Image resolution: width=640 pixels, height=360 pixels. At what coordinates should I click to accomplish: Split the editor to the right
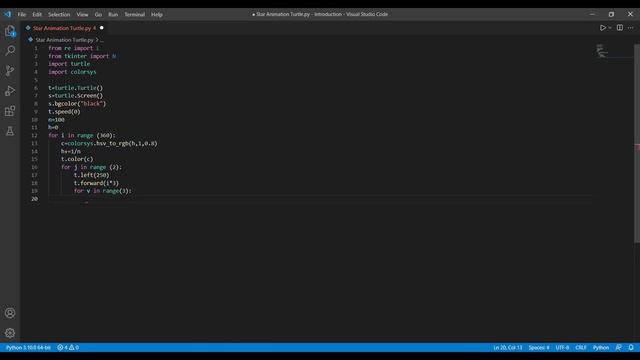(620, 28)
